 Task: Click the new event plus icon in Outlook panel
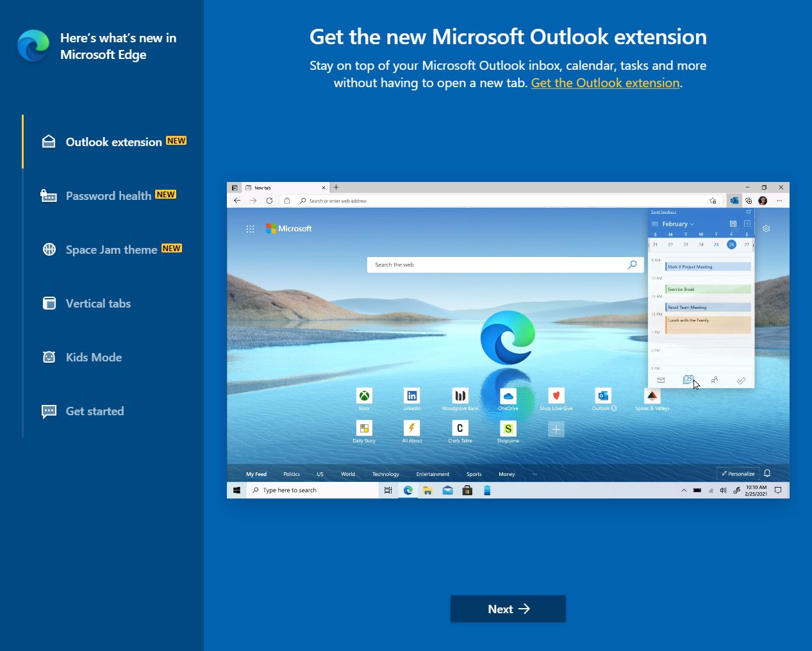click(747, 224)
